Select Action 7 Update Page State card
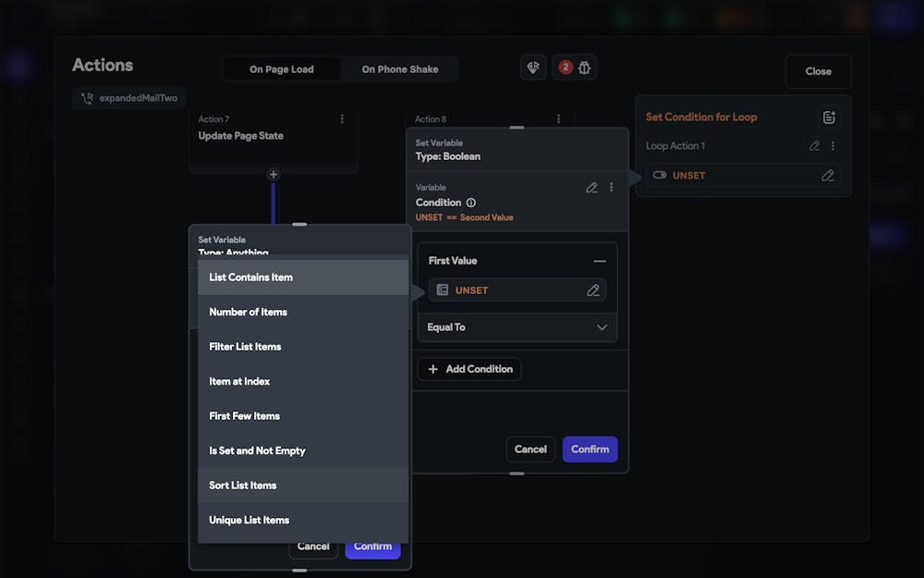Screen dimensions: 924x578 [273, 140]
